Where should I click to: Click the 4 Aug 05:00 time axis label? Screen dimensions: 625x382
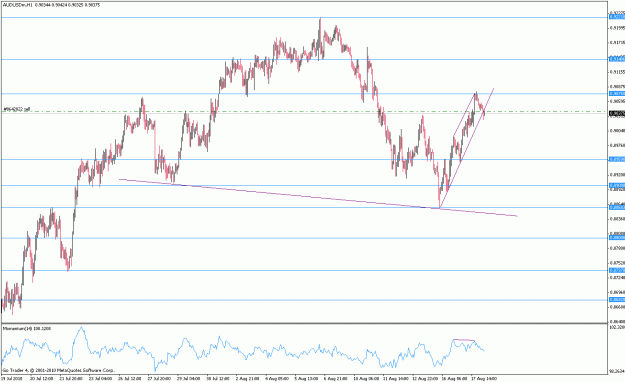click(277, 378)
